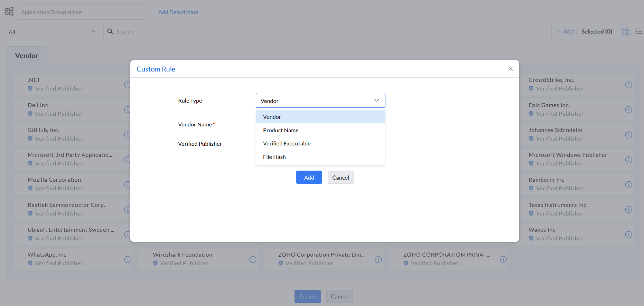
Task: Open info icon for CrowdStrike, Inc.
Action: tap(628, 85)
